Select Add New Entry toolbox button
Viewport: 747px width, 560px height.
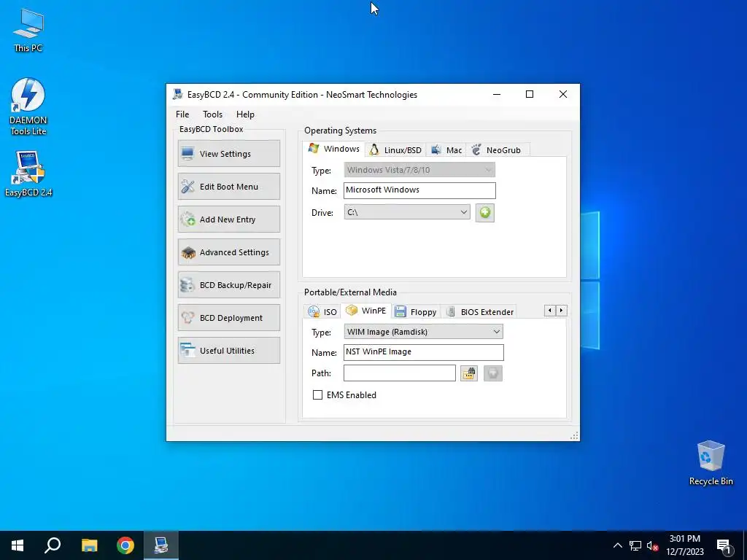[x=228, y=219]
